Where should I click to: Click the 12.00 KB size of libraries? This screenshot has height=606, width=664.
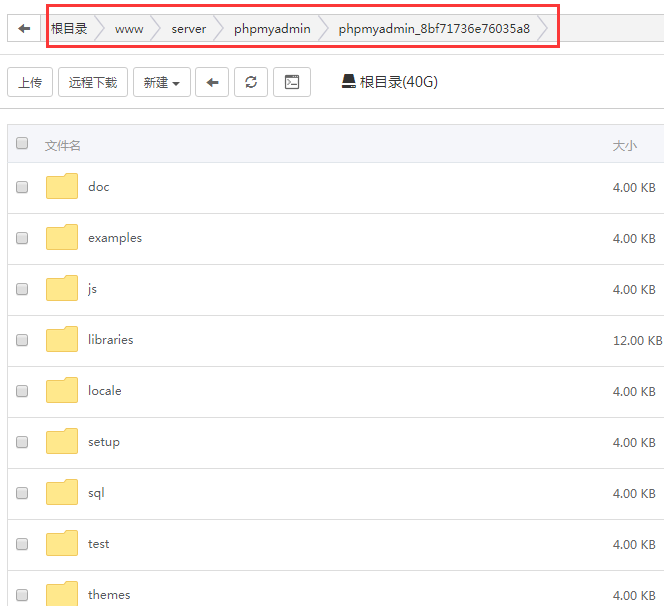point(637,340)
